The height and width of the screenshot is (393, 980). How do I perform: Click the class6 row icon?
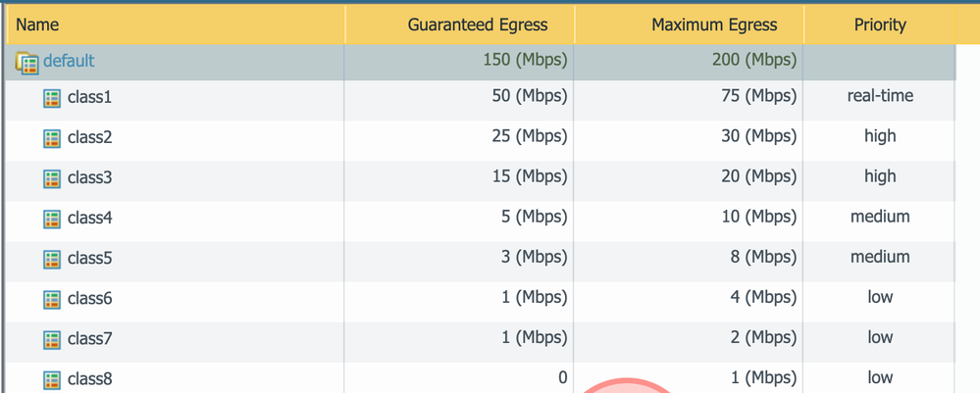[x=52, y=299]
